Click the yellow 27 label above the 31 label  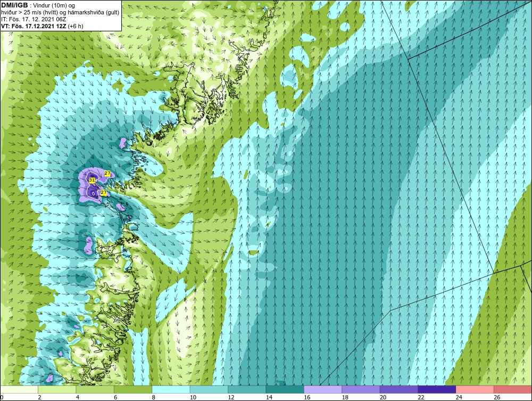point(107,173)
